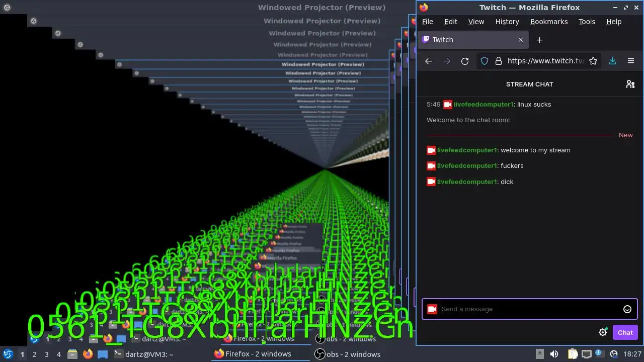The height and width of the screenshot is (362, 644).
Task: Open a new tab with plus button
Action: tap(539, 40)
